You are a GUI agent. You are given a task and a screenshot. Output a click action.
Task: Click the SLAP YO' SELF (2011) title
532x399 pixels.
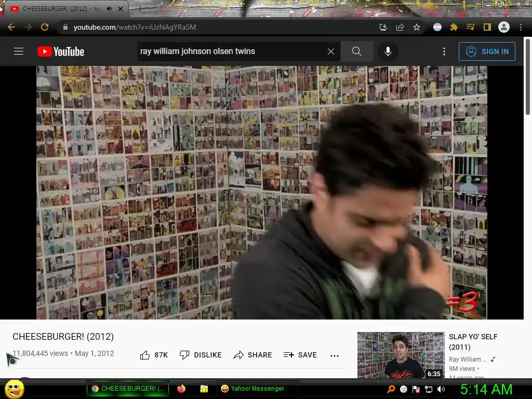(x=473, y=342)
